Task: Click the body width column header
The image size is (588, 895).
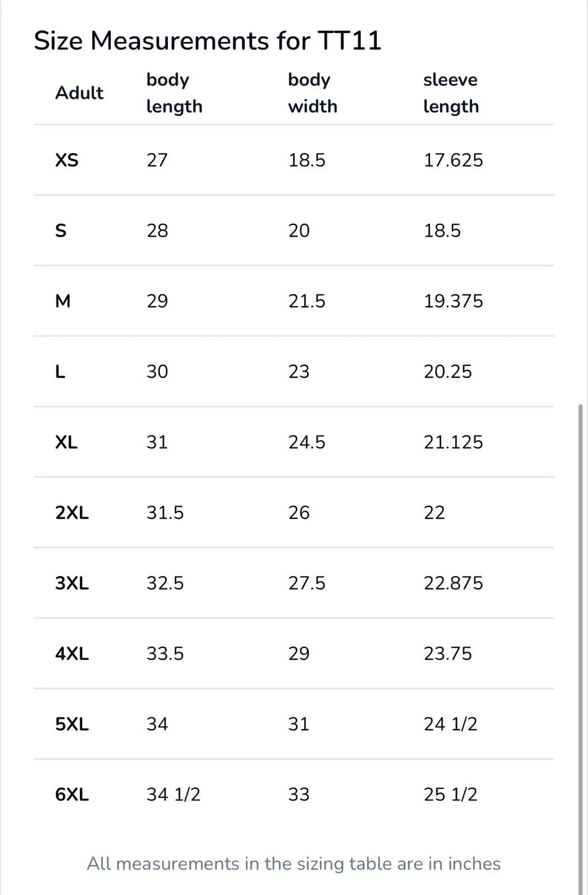Action: [x=313, y=93]
